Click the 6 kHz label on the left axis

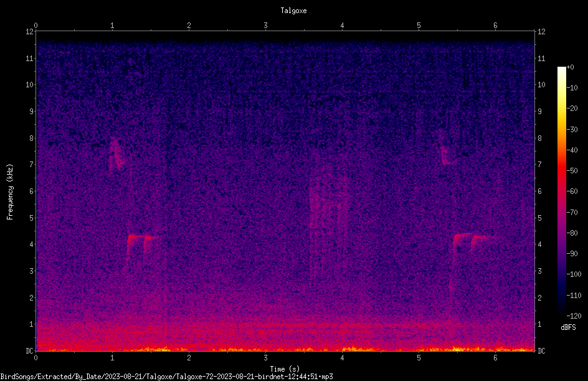pos(32,191)
